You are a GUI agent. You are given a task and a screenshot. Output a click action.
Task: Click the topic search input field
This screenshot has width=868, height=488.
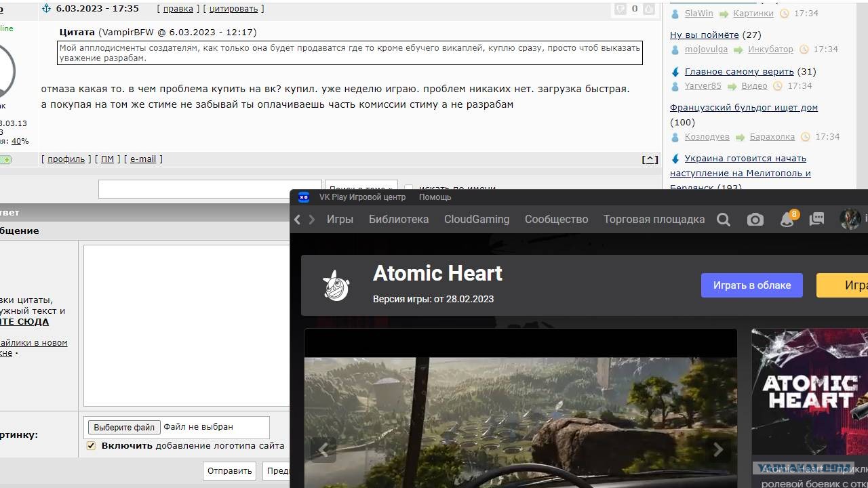pyautogui.click(x=210, y=188)
